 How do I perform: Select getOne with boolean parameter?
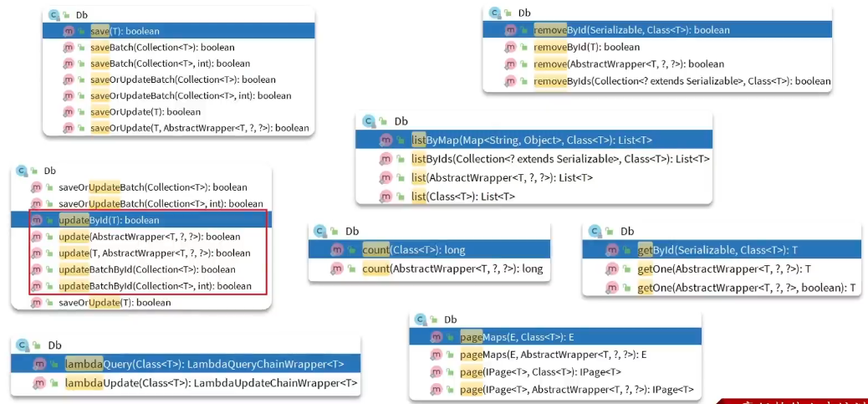click(x=746, y=288)
